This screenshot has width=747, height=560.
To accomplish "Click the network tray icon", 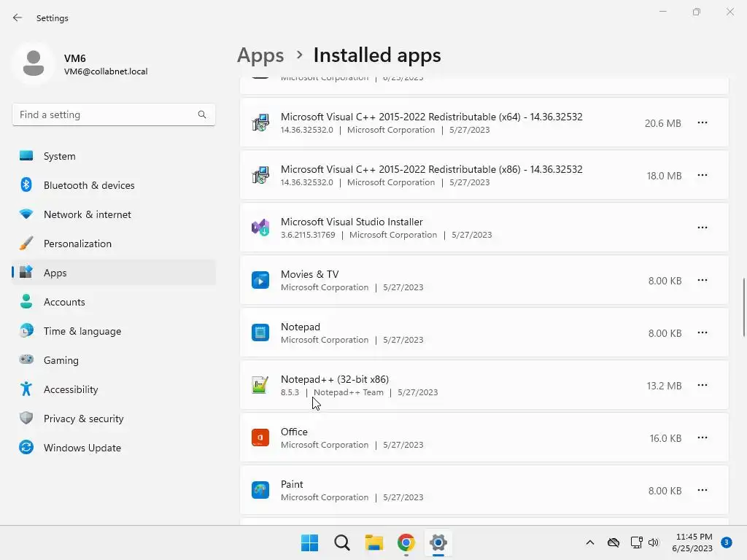I will (x=636, y=542).
